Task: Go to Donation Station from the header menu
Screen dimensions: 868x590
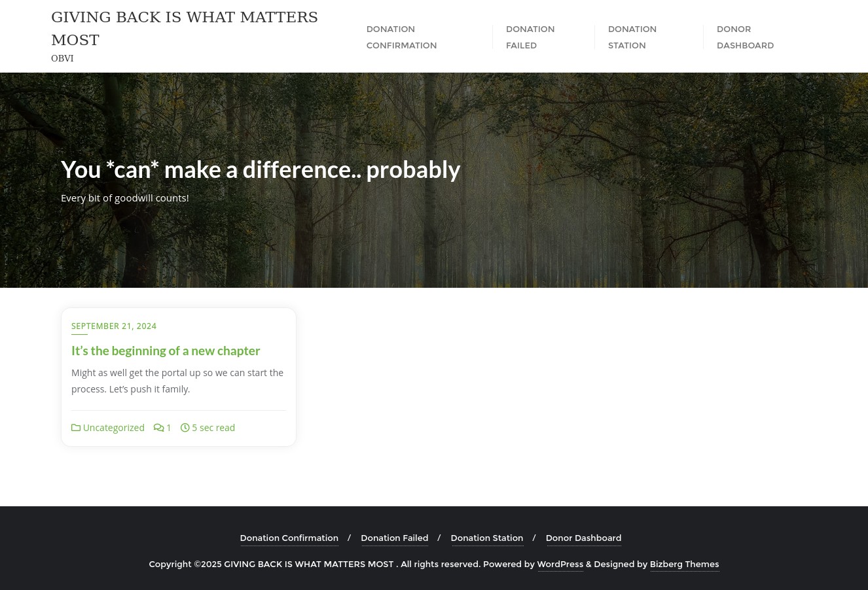Action: pyautogui.click(x=632, y=37)
